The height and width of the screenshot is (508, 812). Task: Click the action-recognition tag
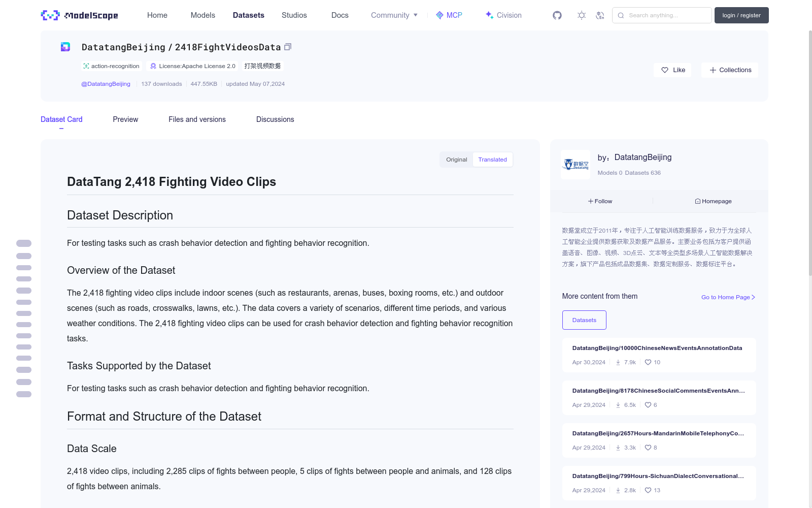tap(111, 66)
